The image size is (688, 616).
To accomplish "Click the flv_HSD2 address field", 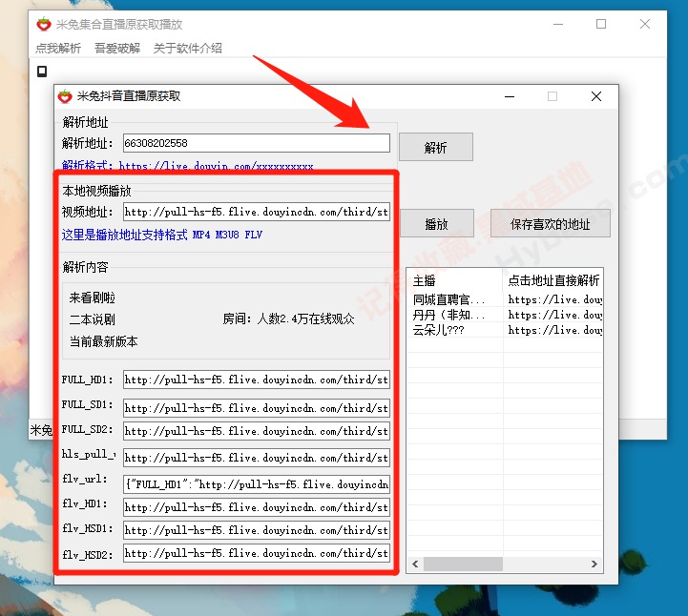I will click(x=257, y=553).
